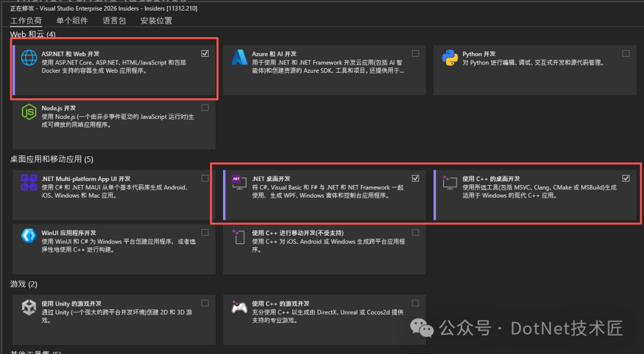Screen dimensions: 644x354
Task: Click the .NET Multi-platform App UI icon
Action: point(29,182)
